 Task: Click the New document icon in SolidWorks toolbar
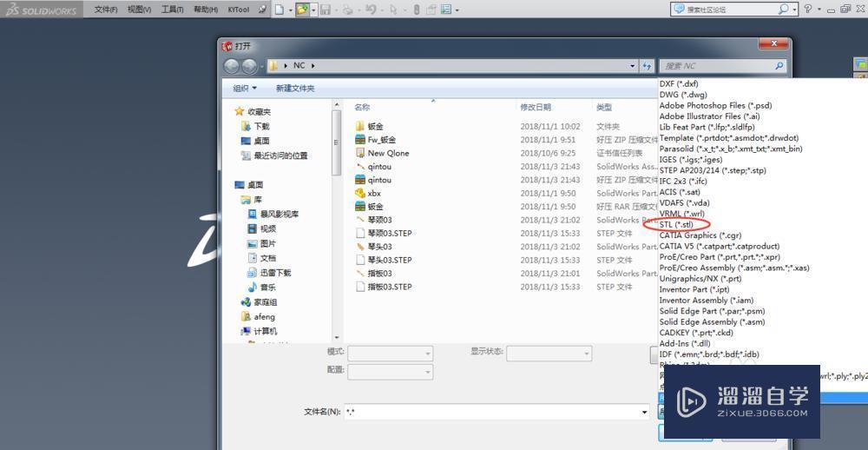[280, 10]
